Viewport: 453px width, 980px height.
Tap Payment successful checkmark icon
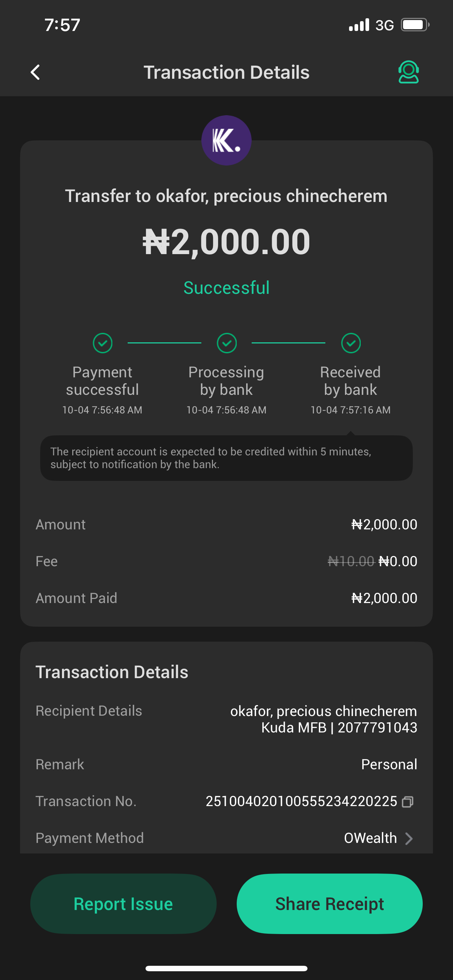point(102,343)
